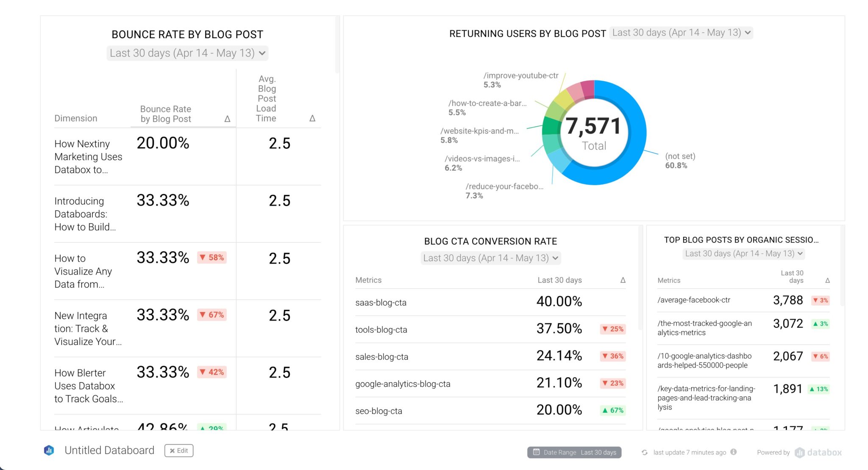The height and width of the screenshot is (470, 868).
Task: Select the 'How Blerter Uses Databox' row
Action: pyautogui.click(x=187, y=386)
